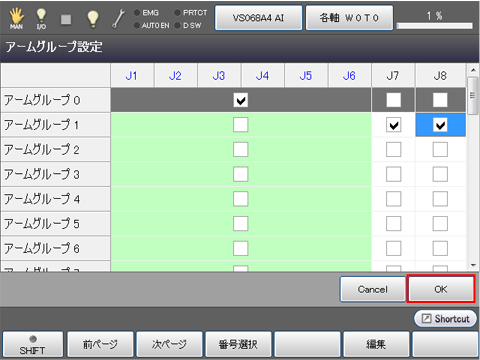The height and width of the screenshot is (360, 480).
Task: Click the gray stop square icon
Action: pyautogui.click(x=66, y=19)
